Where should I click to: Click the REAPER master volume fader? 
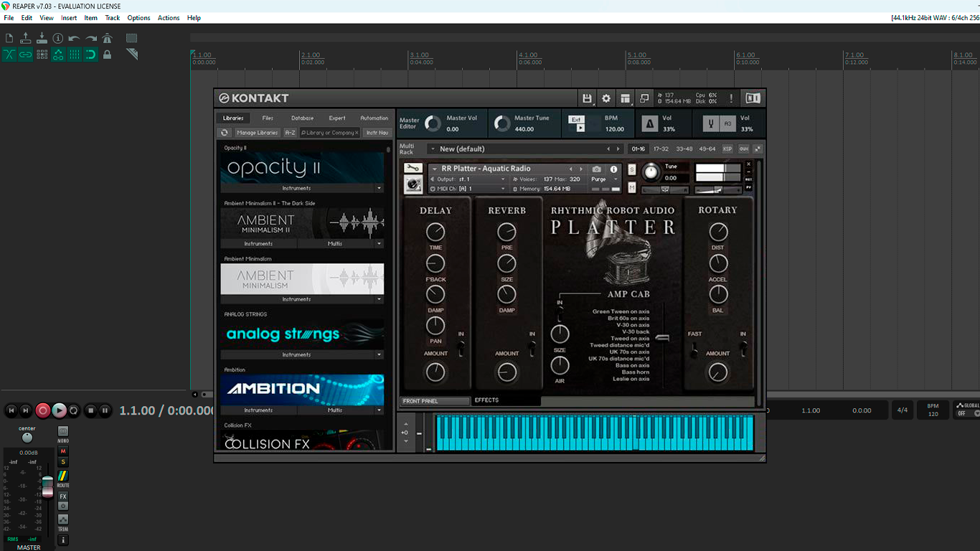pyautogui.click(x=47, y=486)
